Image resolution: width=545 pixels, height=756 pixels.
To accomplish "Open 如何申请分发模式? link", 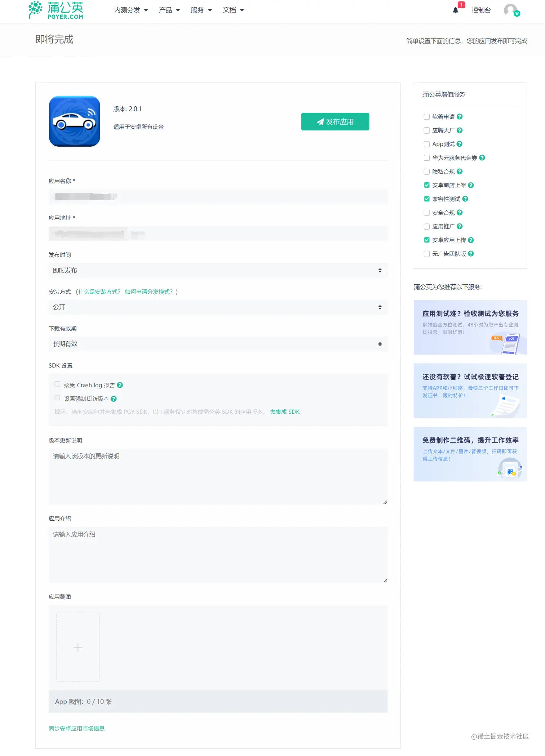I will click(149, 292).
